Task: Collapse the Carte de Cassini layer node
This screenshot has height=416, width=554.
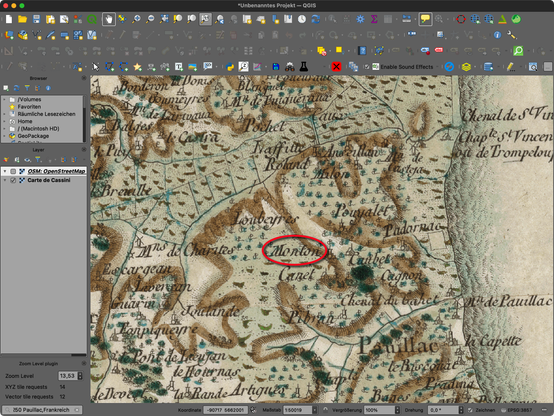Action: point(5,180)
